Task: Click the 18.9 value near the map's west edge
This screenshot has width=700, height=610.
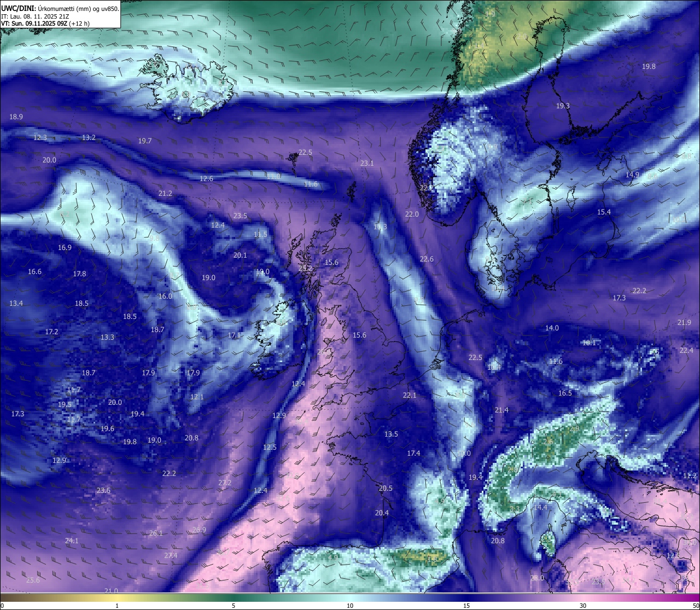Action: [16, 117]
